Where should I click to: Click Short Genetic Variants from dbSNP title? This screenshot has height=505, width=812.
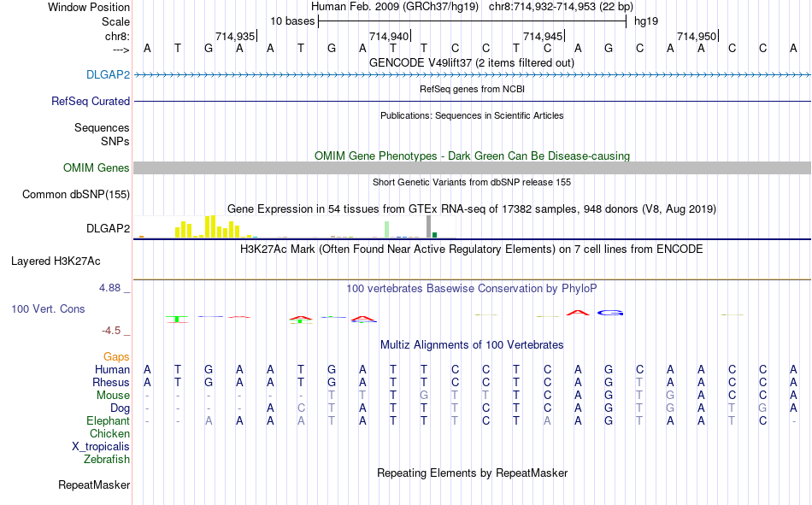tap(472, 182)
